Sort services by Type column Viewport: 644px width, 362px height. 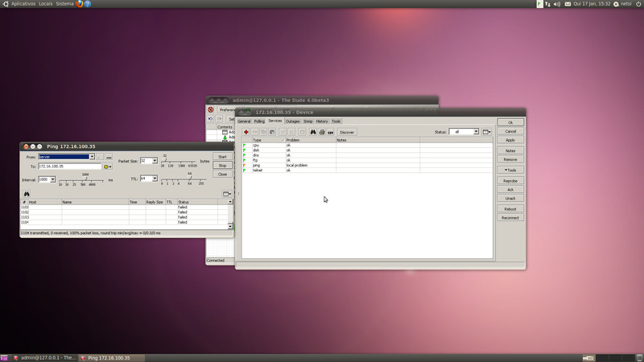tap(268, 140)
